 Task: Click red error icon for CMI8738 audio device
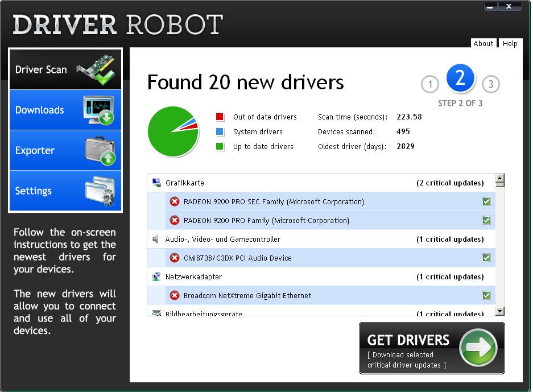[x=175, y=258]
